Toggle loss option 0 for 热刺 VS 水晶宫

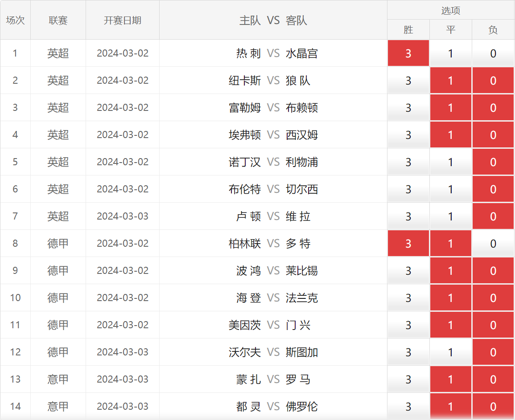coord(493,53)
